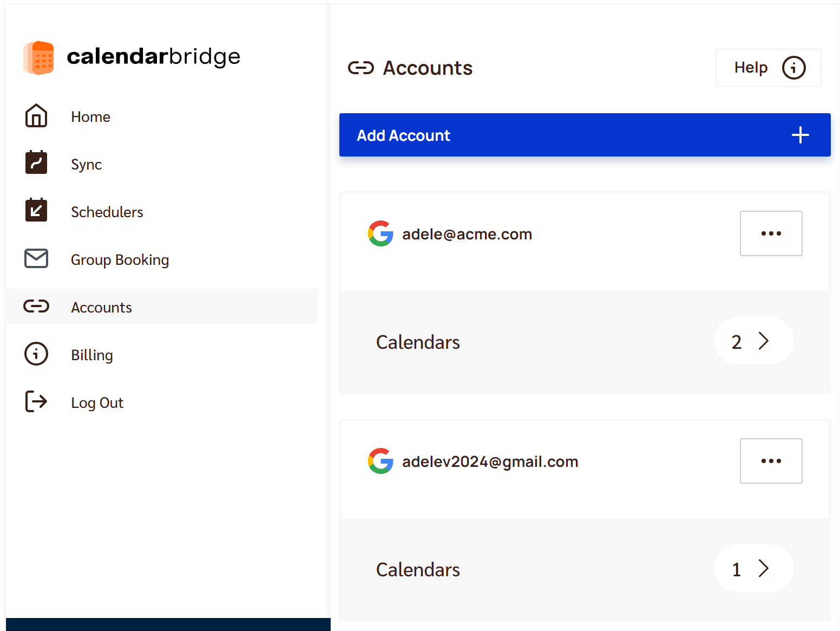Click the adelev2024@gmail.com email text
The width and height of the screenshot is (840, 631).
490,461
